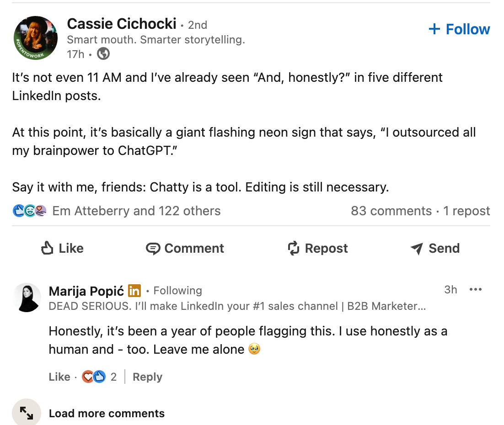This screenshot has height=425, width=504.
Task: Follow Cassie Cichocki
Action: click(x=459, y=29)
